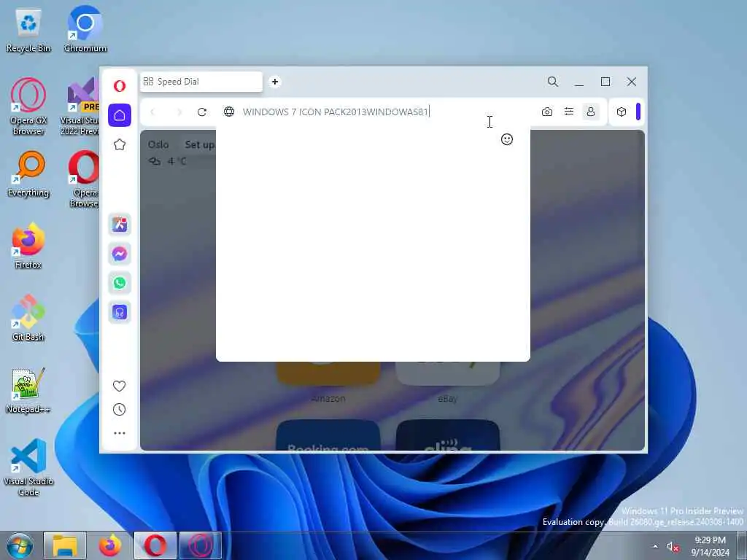Image resolution: width=747 pixels, height=560 pixels.
Task: Open the taskbar clock and date
Action: point(710,546)
